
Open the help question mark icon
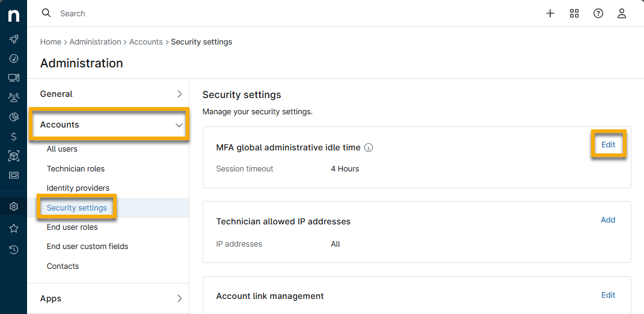pos(598,13)
